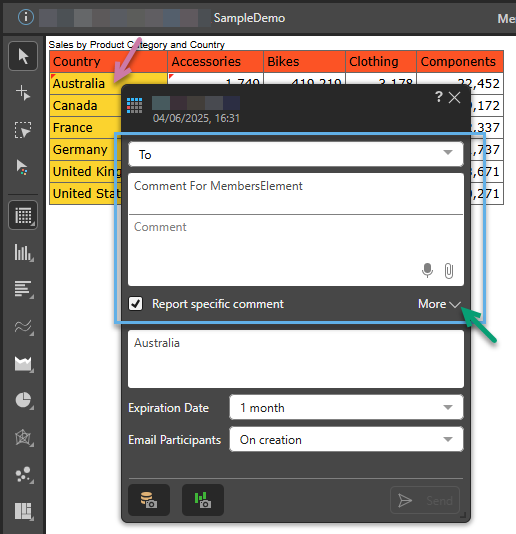Open Email Participants dropdown
The height and width of the screenshot is (534, 516).
(346, 439)
